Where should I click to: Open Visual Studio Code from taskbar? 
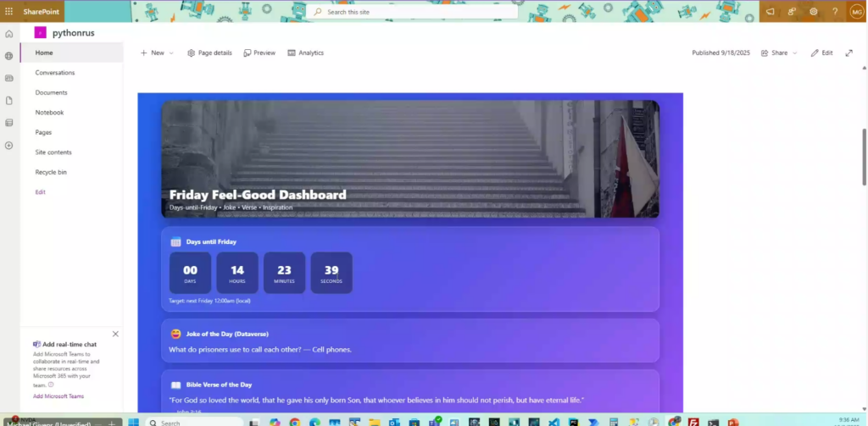[x=553, y=423]
